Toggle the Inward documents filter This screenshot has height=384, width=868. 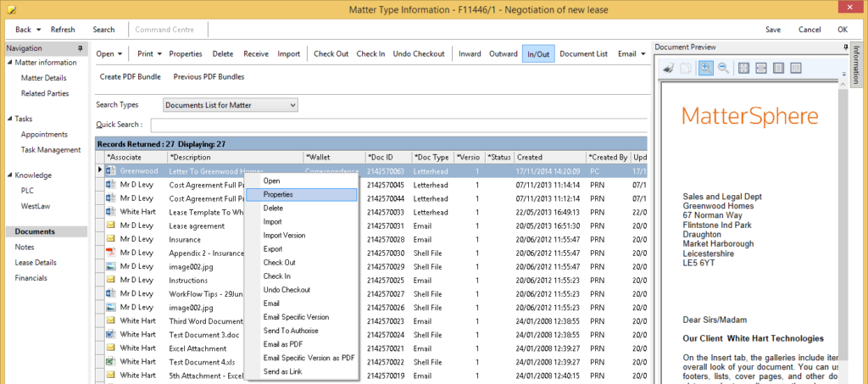point(470,54)
